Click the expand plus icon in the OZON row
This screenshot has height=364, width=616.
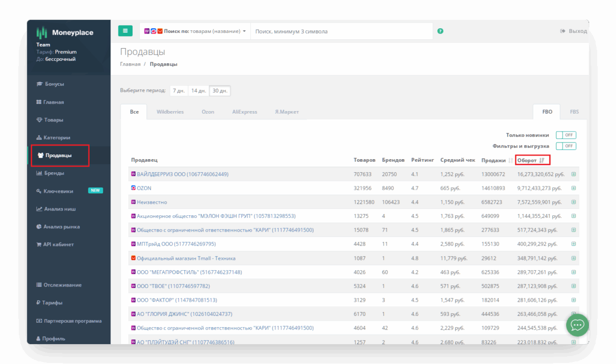pos(574,188)
